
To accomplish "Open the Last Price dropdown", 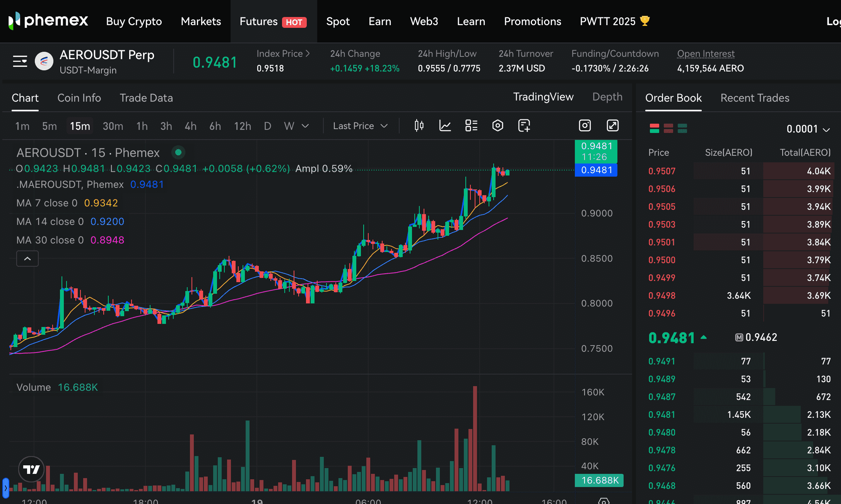I will click(360, 126).
